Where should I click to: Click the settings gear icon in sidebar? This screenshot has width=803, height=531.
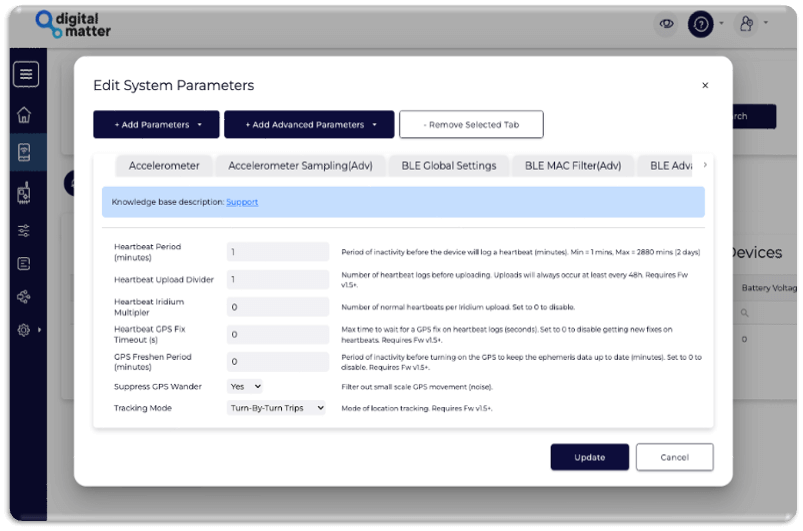pyautogui.click(x=25, y=329)
